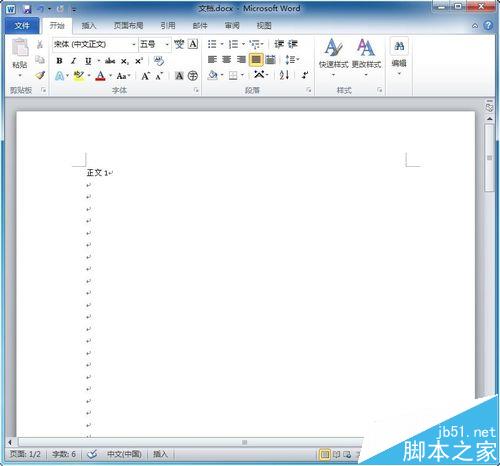Viewport: 500px width, 466px height.
Task: Click the Multilevel List icon
Action: tap(255, 44)
